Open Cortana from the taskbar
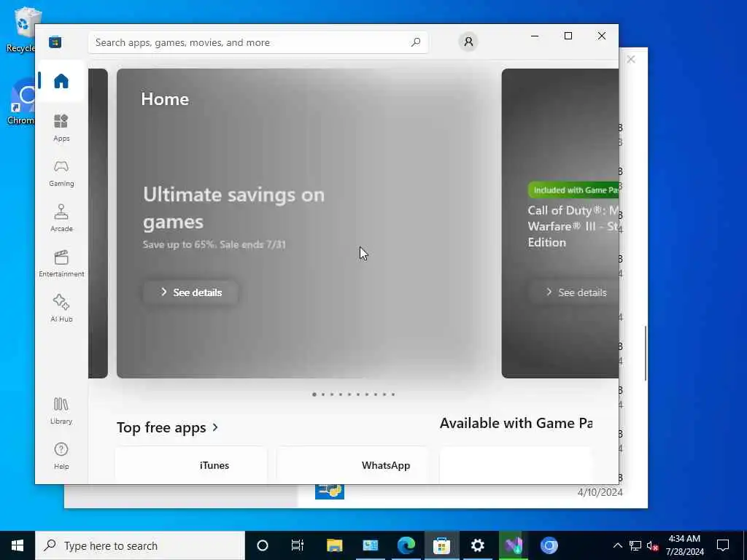The width and height of the screenshot is (747, 560). (263, 545)
